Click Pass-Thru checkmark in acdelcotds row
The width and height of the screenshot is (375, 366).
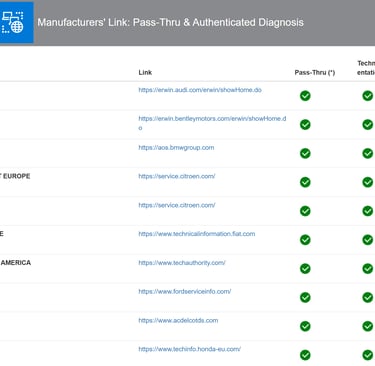[x=305, y=326]
